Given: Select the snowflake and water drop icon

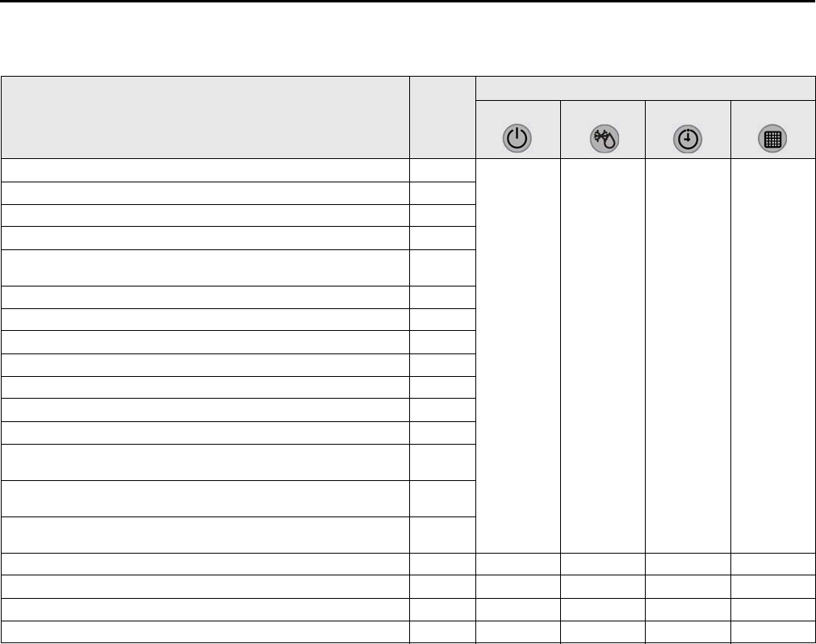Looking at the screenshot, I should 605,138.
